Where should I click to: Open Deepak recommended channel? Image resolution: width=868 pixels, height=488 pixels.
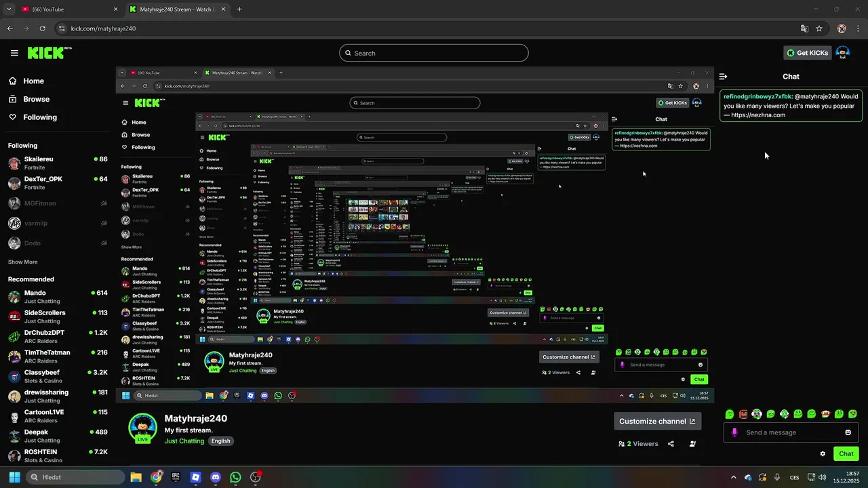click(57, 436)
